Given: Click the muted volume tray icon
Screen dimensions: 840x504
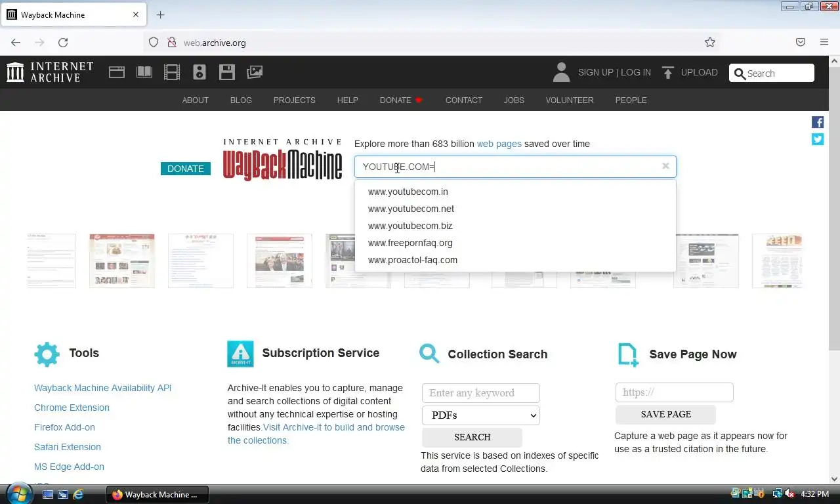Looking at the screenshot, I should pos(789,493).
